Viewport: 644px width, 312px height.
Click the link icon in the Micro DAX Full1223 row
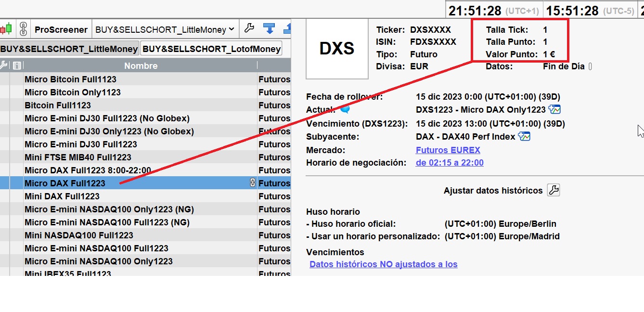(252, 183)
